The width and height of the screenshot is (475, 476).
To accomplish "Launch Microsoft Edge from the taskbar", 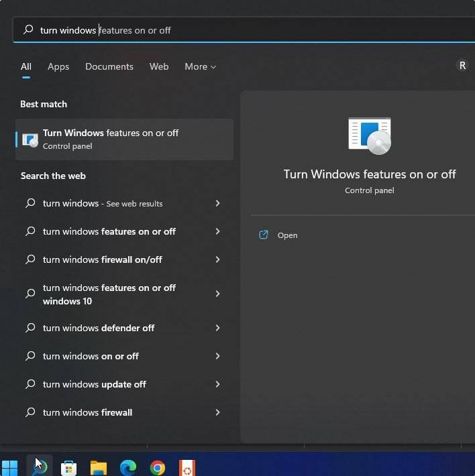I will [x=128, y=468].
